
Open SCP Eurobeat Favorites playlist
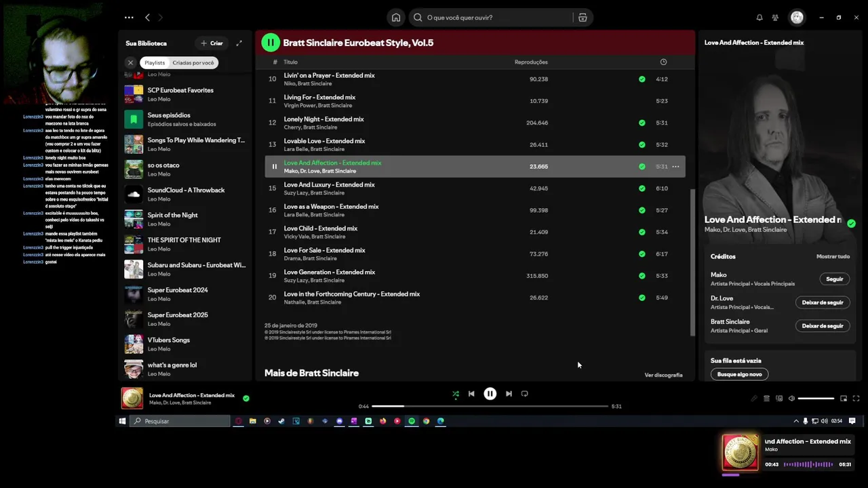pos(185,94)
